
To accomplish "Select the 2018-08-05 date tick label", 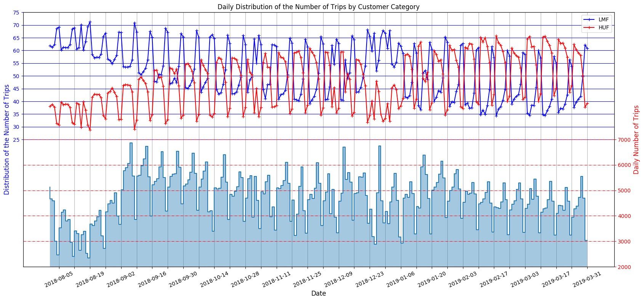I will (x=58, y=279).
